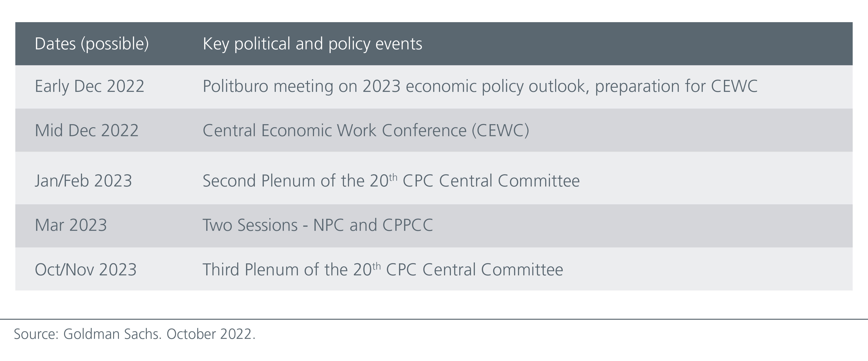
Task: Click the Second Plenum event text
Action: [x=391, y=180]
